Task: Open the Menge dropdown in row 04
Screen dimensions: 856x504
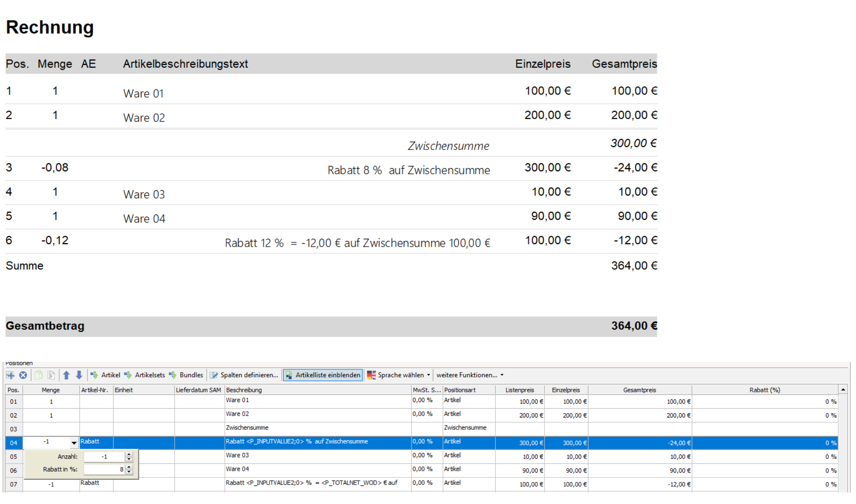Action: pos(74,443)
